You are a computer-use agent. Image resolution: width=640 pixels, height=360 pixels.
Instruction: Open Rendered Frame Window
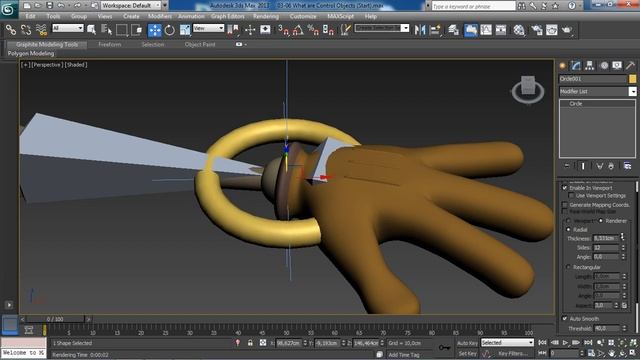(x=552, y=30)
